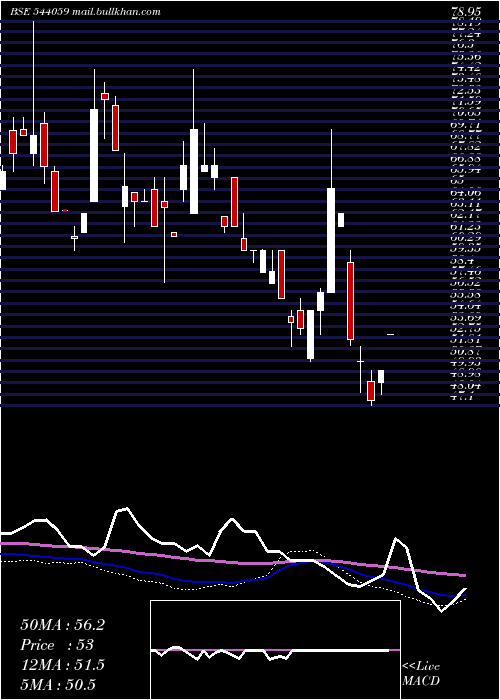Click the 'Price : 53' readout
The width and height of the screenshot is (500, 700).
pos(57,645)
